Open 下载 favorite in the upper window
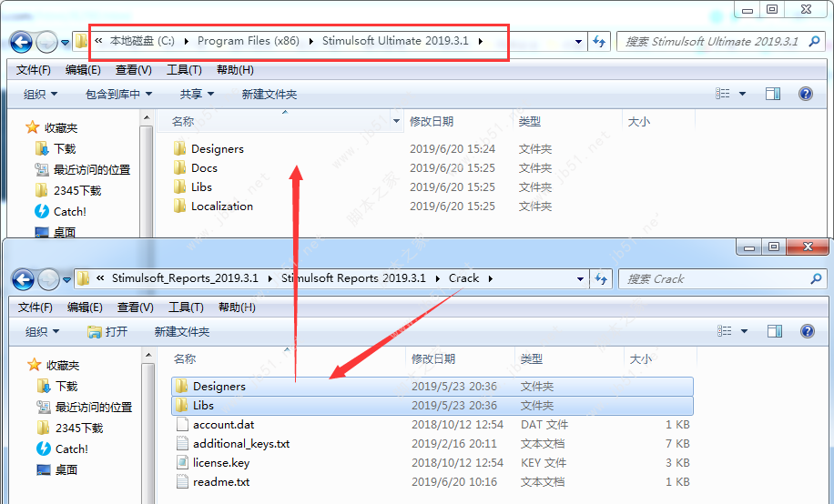Image resolution: width=834 pixels, height=504 pixels. pyautogui.click(x=56, y=148)
